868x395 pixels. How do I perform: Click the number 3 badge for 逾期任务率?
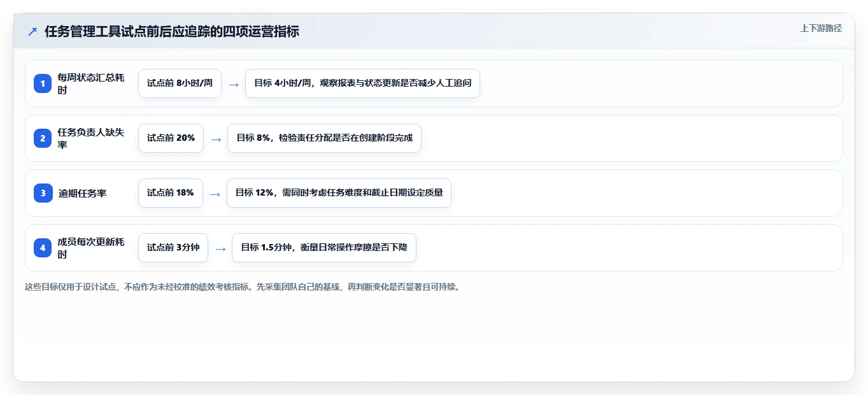(43, 193)
